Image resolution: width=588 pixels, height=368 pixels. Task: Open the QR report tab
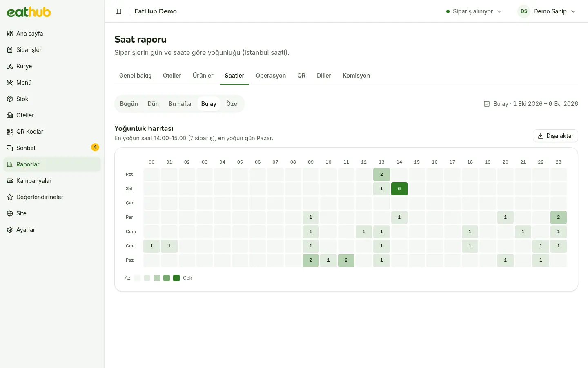coord(301,76)
